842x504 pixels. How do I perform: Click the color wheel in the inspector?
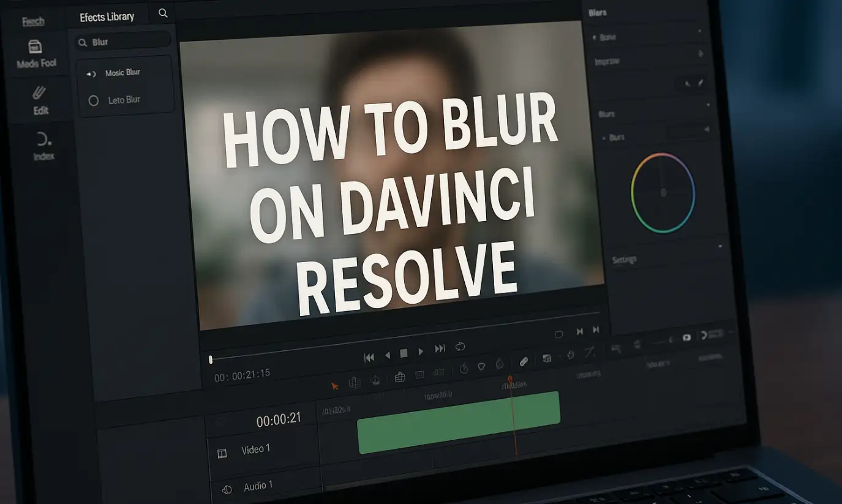pos(661,193)
